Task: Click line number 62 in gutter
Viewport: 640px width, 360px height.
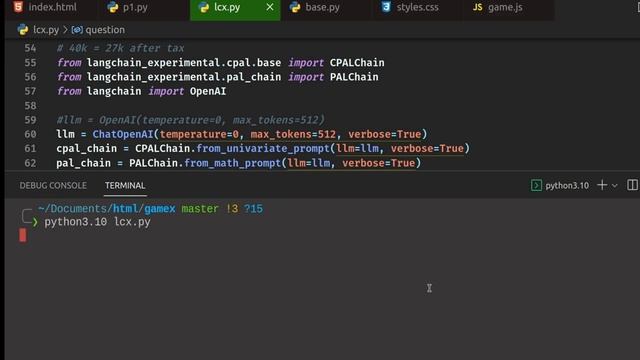Action: pyautogui.click(x=30, y=163)
